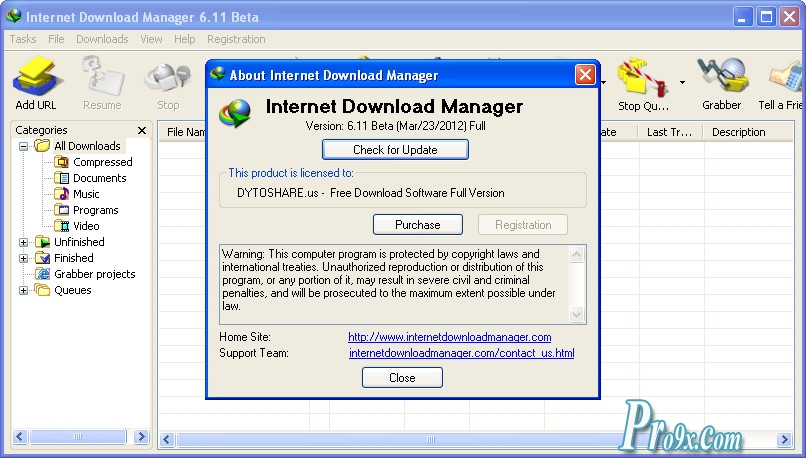
Task: Click the IDM title bar icon
Action: click(x=13, y=16)
